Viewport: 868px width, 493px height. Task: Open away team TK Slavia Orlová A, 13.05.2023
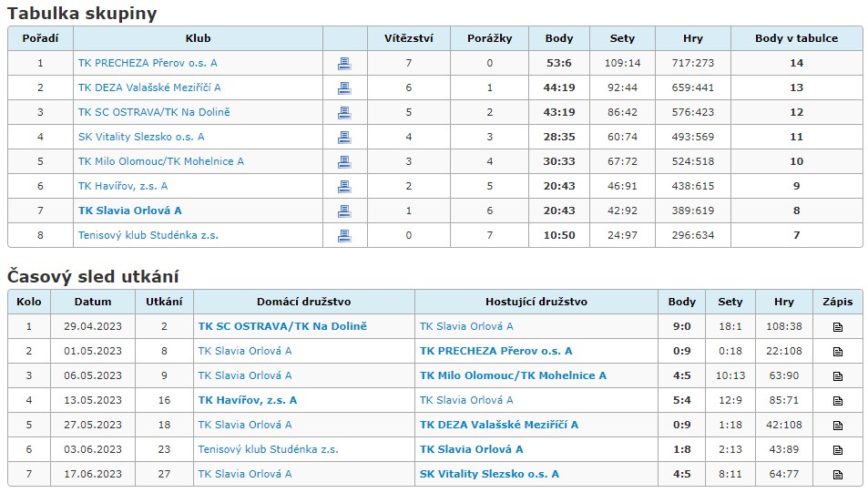click(466, 400)
